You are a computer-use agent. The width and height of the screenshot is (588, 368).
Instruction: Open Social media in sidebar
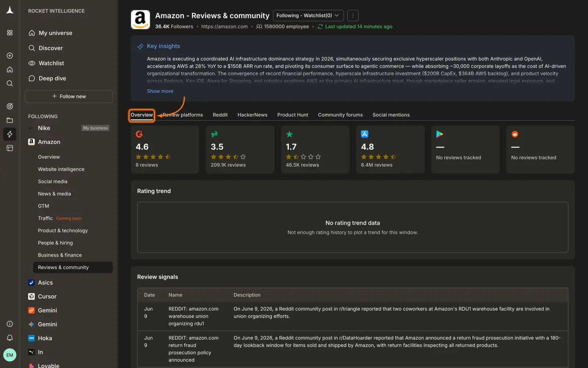[53, 181]
